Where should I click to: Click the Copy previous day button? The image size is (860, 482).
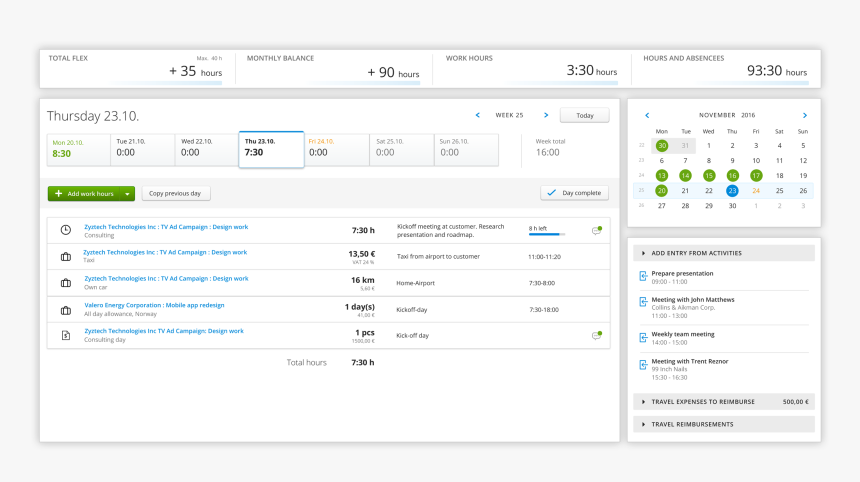176,193
